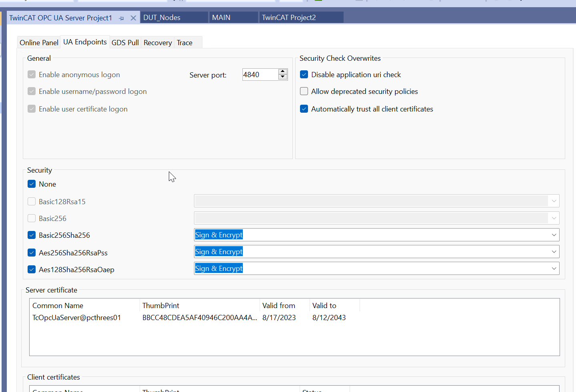Pin the TwinCAT OPC UA Server Project1 tab
The image size is (576, 392).
pyautogui.click(x=122, y=18)
